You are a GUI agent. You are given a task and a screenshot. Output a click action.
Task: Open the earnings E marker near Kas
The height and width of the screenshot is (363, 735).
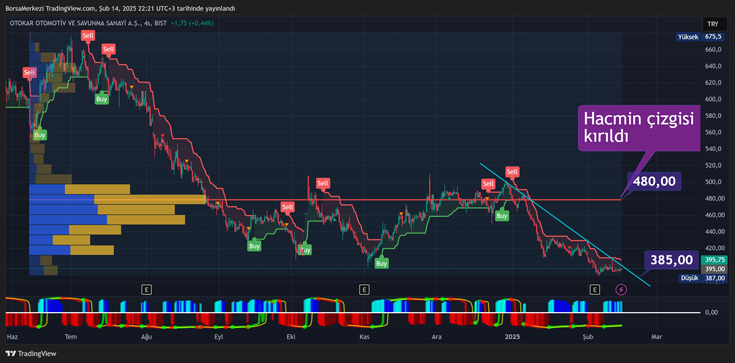pyautogui.click(x=364, y=290)
